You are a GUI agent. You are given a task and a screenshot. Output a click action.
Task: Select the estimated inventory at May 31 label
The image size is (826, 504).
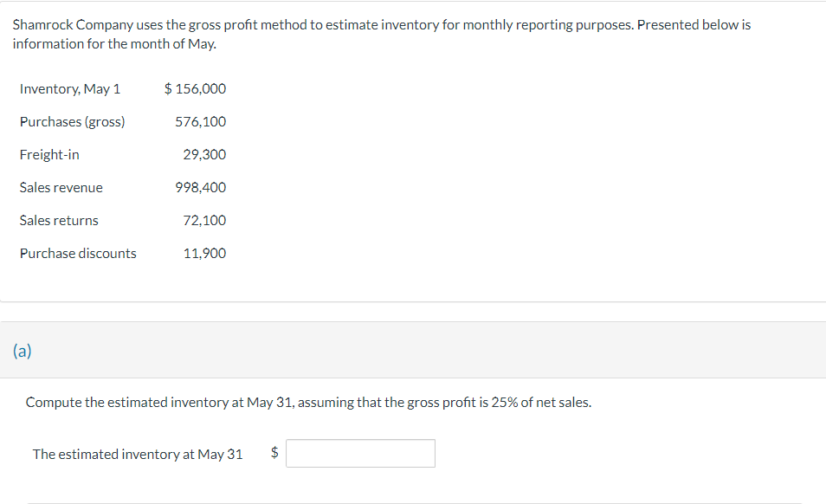[x=137, y=453]
